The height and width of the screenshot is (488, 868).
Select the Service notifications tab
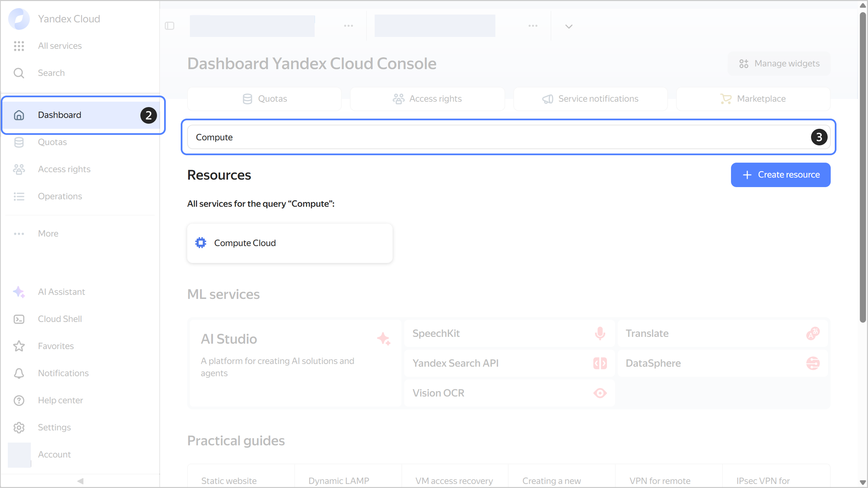pos(590,99)
